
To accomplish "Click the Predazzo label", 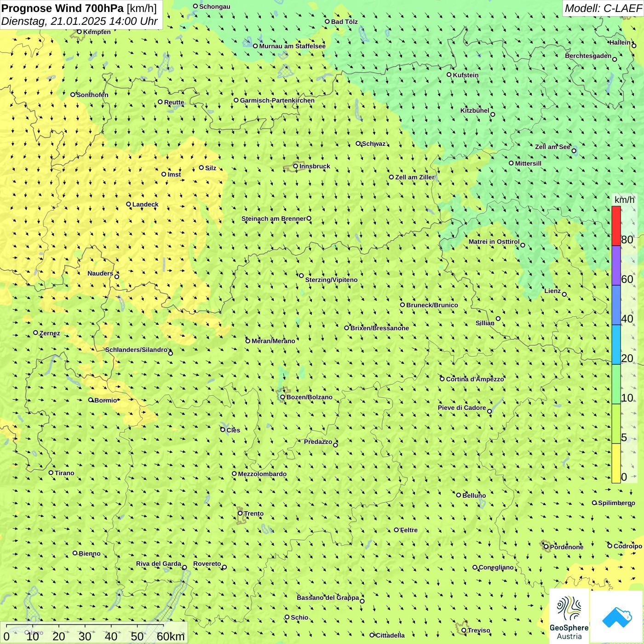I will point(318,442).
